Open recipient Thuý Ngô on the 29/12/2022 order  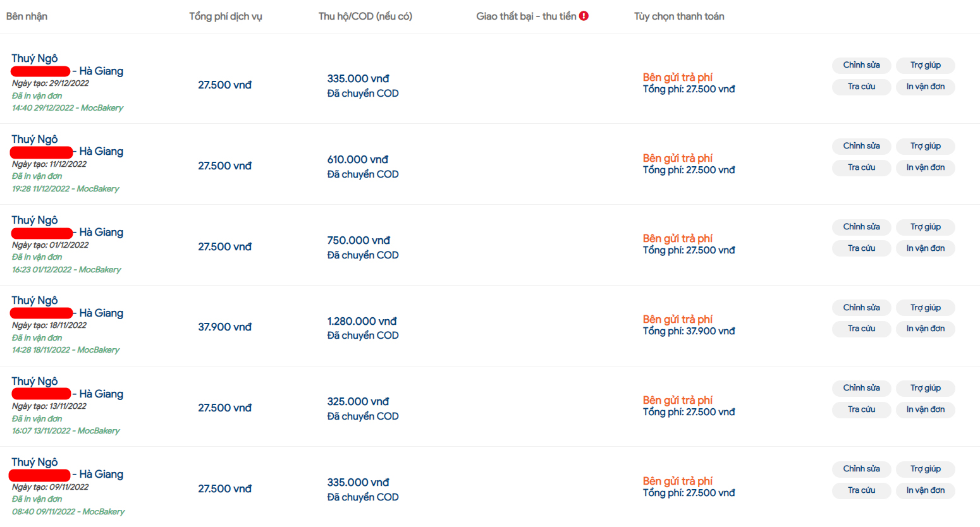coord(34,59)
